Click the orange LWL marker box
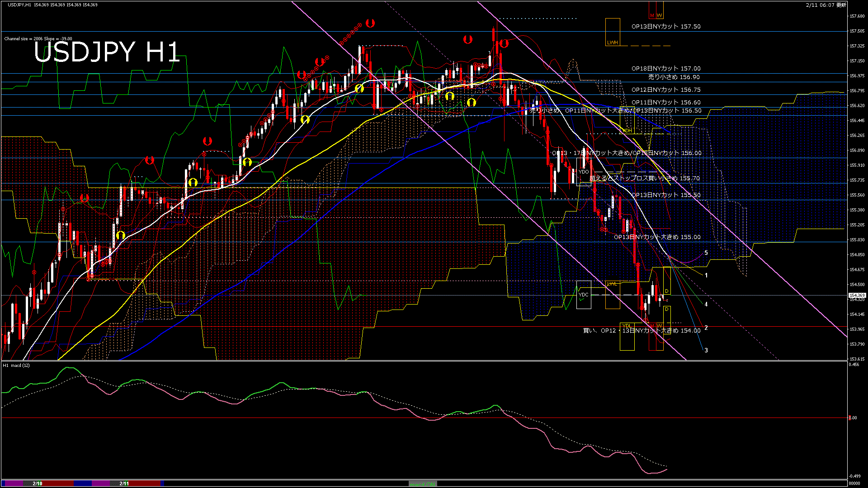The image size is (868, 488). click(x=613, y=295)
